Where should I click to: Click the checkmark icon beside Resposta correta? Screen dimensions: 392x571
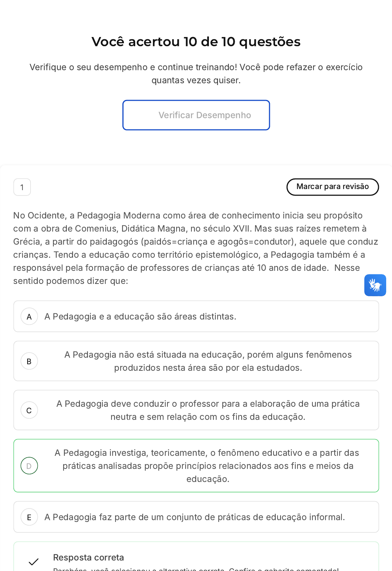(x=33, y=562)
